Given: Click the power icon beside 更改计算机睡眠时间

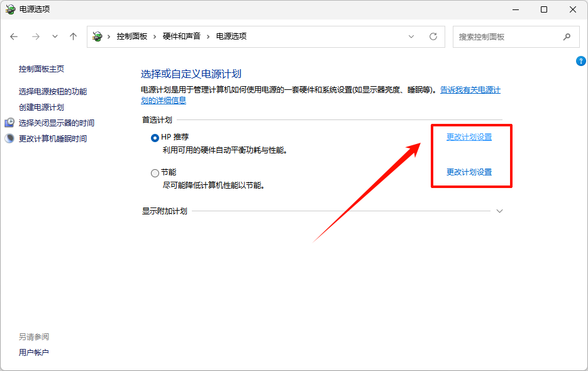Looking at the screenshot, I should point(10,138).
